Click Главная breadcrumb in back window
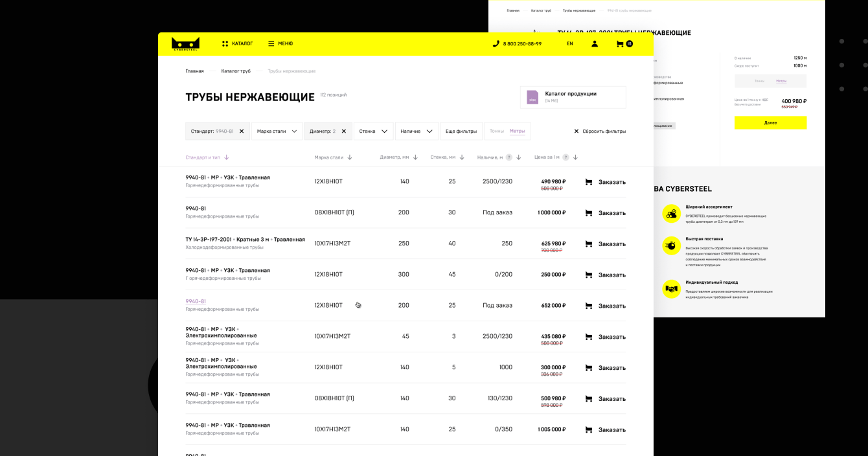The image size is (868, 456). coord(513,10)
